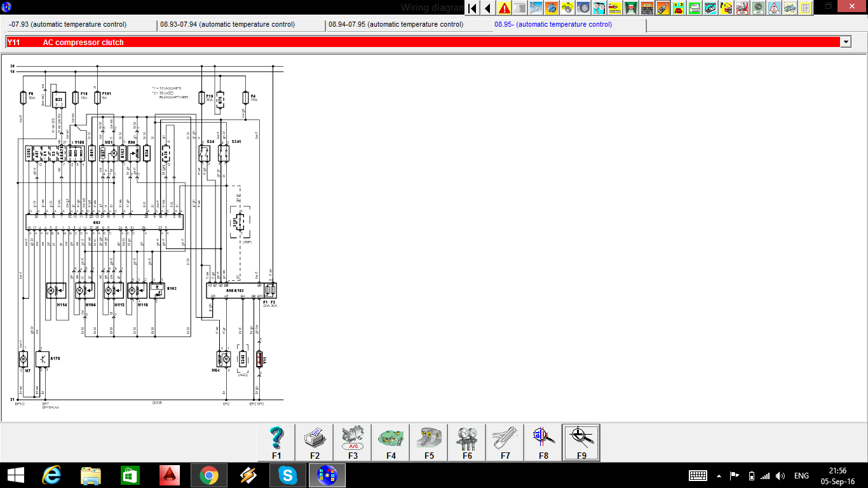Viewport: 868px width, 488px height.
Task: Click the F1 help question mark button
Action: click(x=276, y=442)
